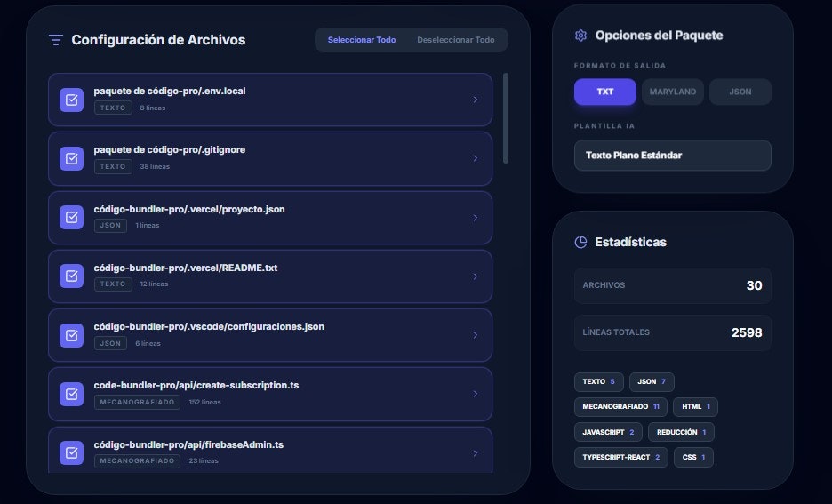Click the Configuración de Archivos heading

coord(158,40)
